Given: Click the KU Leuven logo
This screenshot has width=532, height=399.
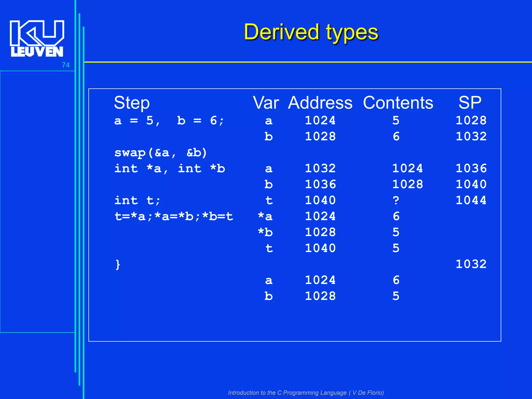Looking at the screenshot, I should 37,38.
